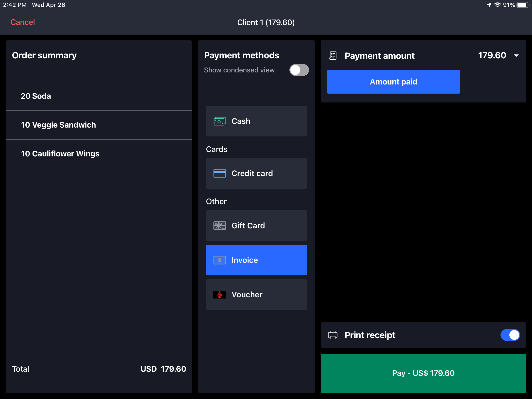Click the Gift Card ribbon icon
Screen dimensions: 532x399
click(219, 226)
